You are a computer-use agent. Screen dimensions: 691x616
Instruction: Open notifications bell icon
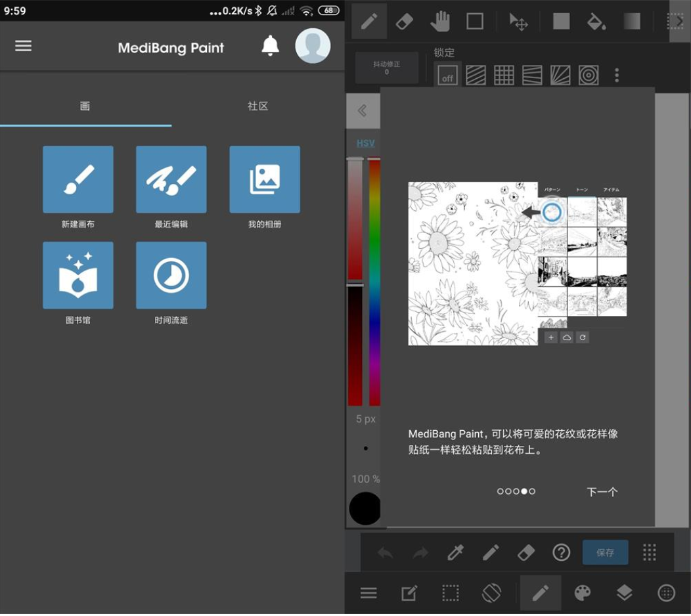coord(270,45)
